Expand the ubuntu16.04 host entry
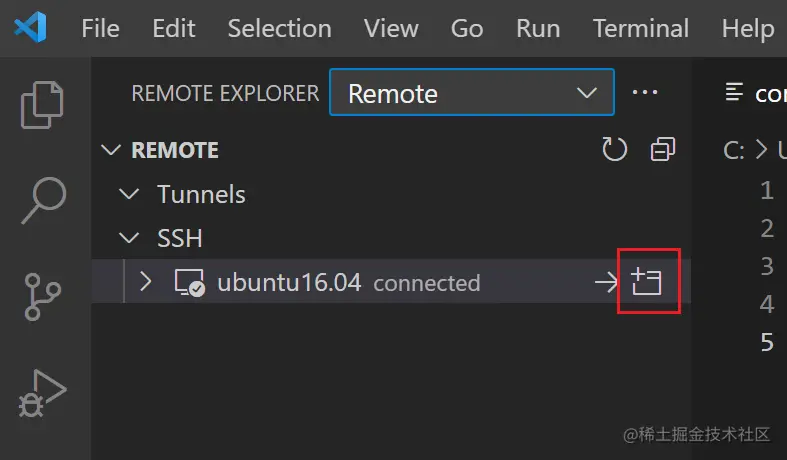787x460 pixels. point(146,282)
